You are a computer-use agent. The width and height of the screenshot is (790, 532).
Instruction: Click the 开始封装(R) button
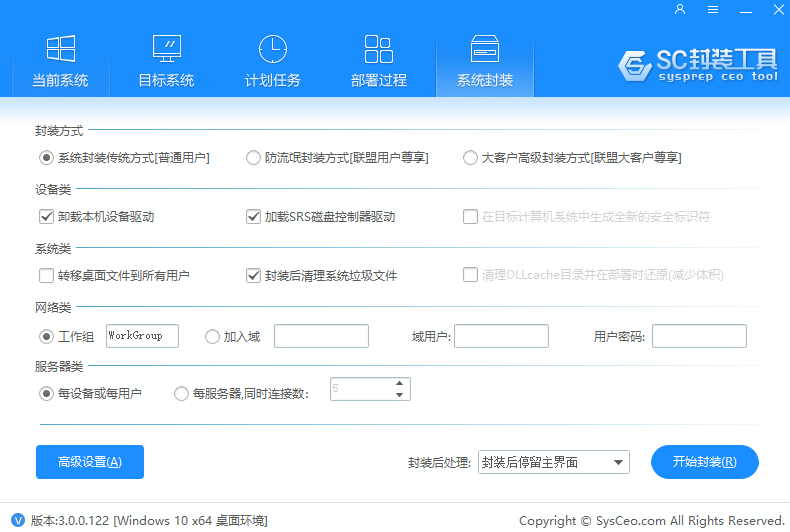pos(704,462)
